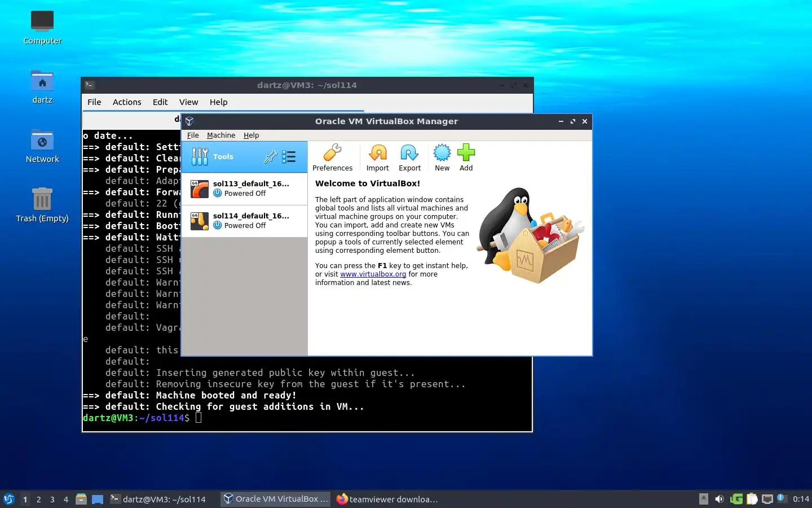The image size is (812, 508).
Task: Open VirtualBox File menu
Action: (x=193, y=135)
